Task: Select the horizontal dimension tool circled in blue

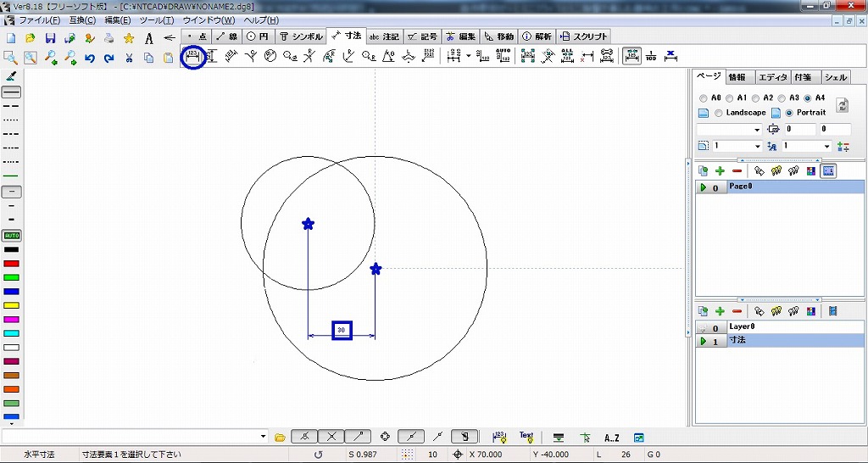Action: (193, 57)
